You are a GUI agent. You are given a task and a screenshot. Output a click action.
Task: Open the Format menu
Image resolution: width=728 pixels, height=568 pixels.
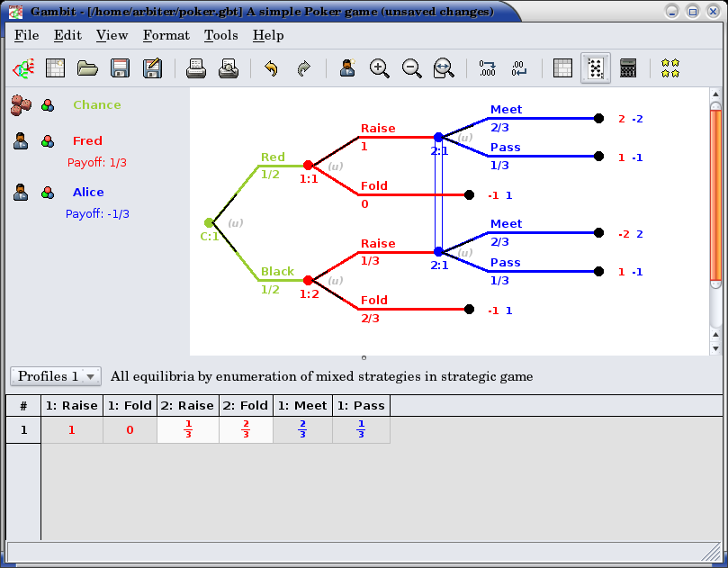[166, 35]
